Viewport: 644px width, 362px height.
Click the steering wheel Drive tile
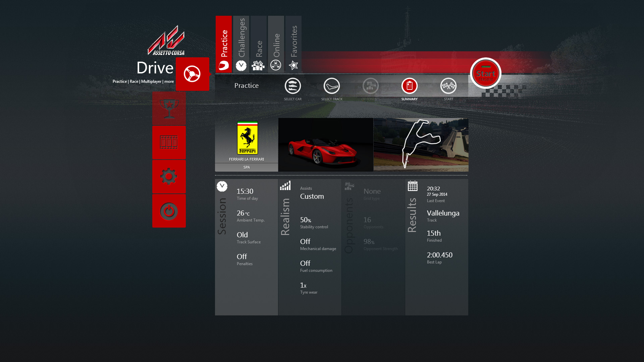point(192,74)
